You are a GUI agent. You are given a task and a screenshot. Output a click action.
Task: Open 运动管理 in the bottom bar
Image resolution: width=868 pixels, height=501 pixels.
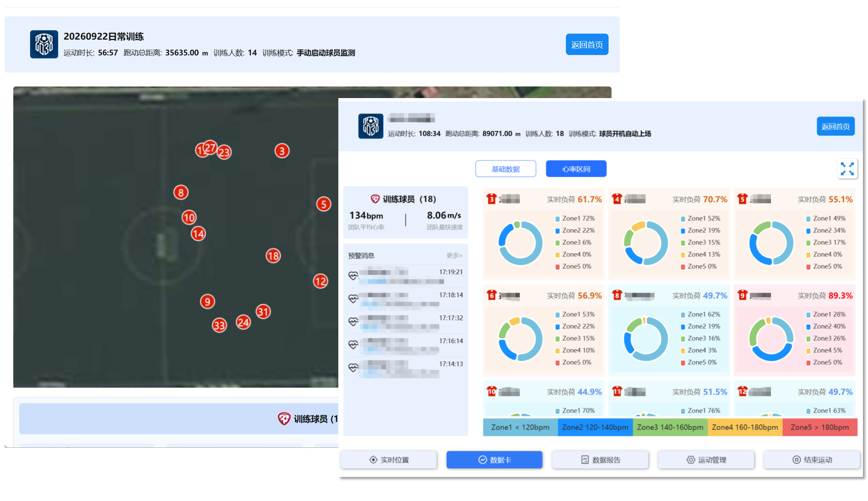[706, 460]
